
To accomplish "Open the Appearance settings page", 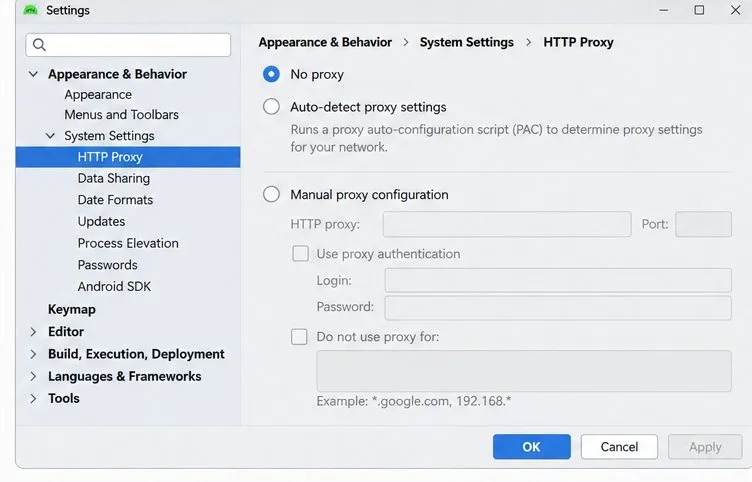I will (98, 94).
